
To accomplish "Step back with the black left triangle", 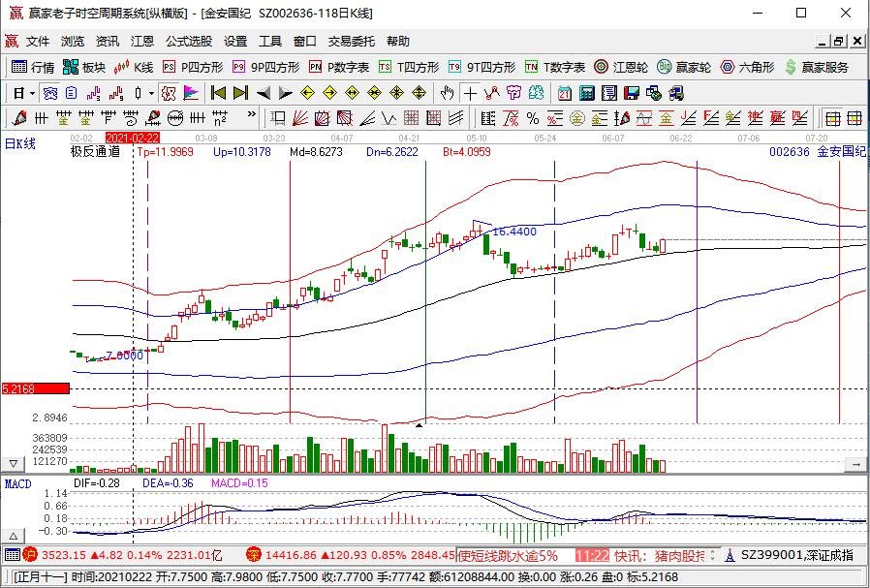I will coord(264,93).
